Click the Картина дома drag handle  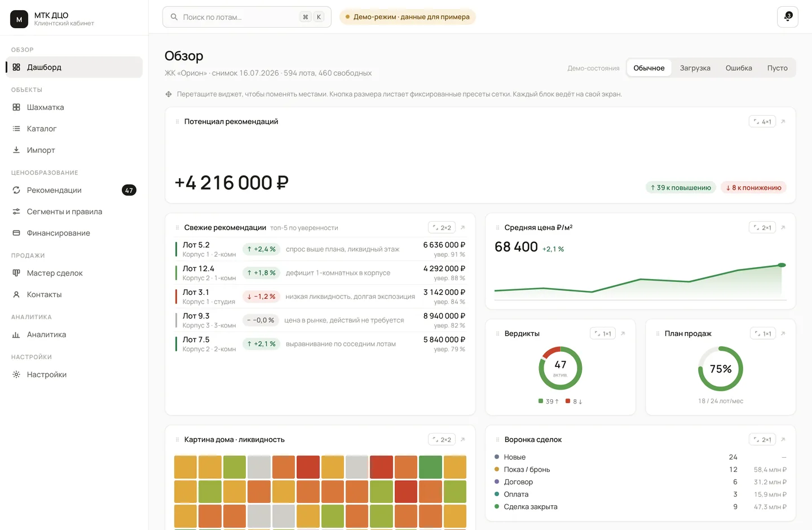(x=177, y=440)
